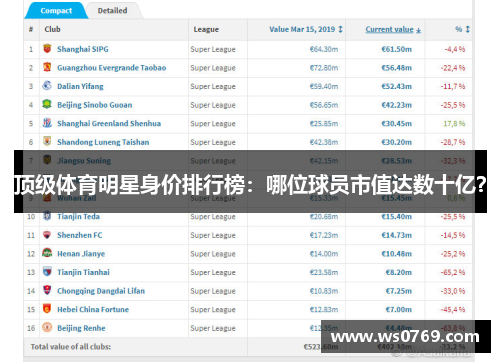Screen dimensions: 500x362
Task: Sort by Value Mar 15, 2019 column
Action: click(306, 29)
